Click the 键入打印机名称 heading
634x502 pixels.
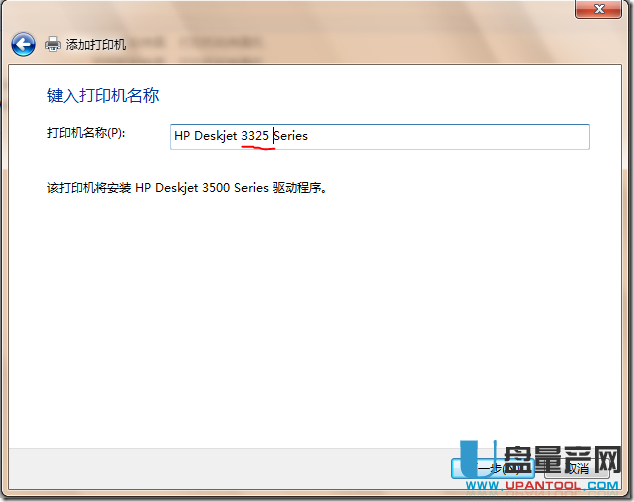pos(103,96)
